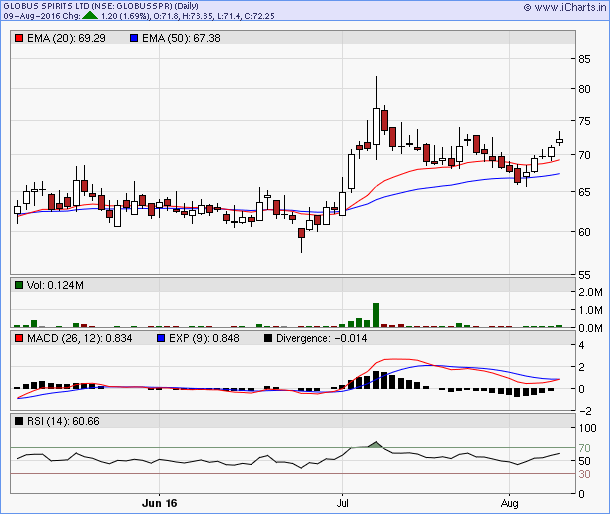Image resolution: width=610 pixels, height=514 pixels.
Task: Click the EMA (50): 67.38 label
Action: click(x=181, y=38)
